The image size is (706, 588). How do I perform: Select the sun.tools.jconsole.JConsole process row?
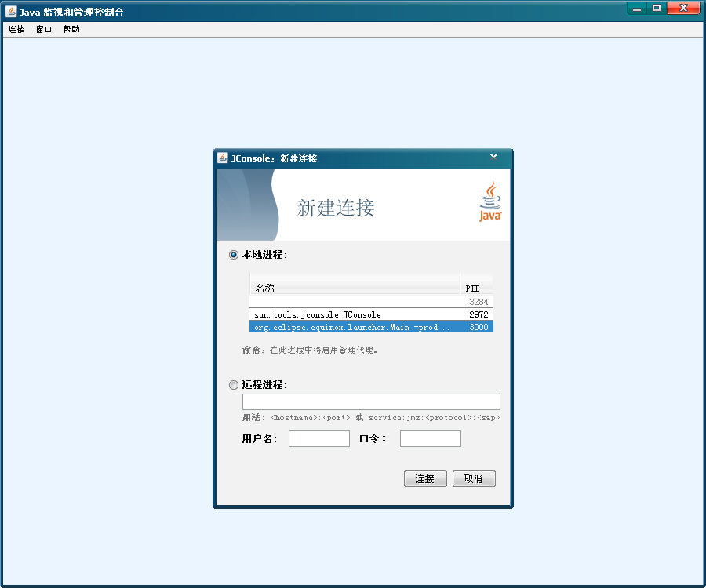click(x=372, y=314)
